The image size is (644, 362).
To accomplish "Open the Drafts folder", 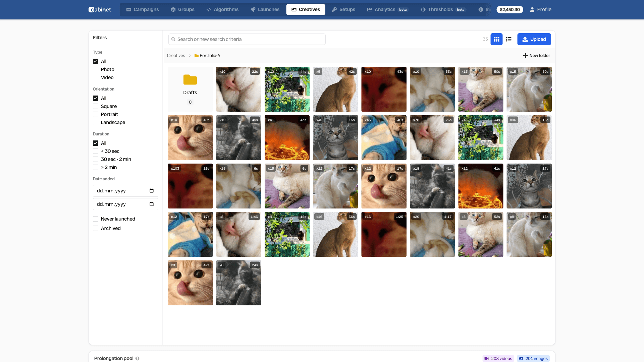I will pyautogui.click(x=190, y=89).
